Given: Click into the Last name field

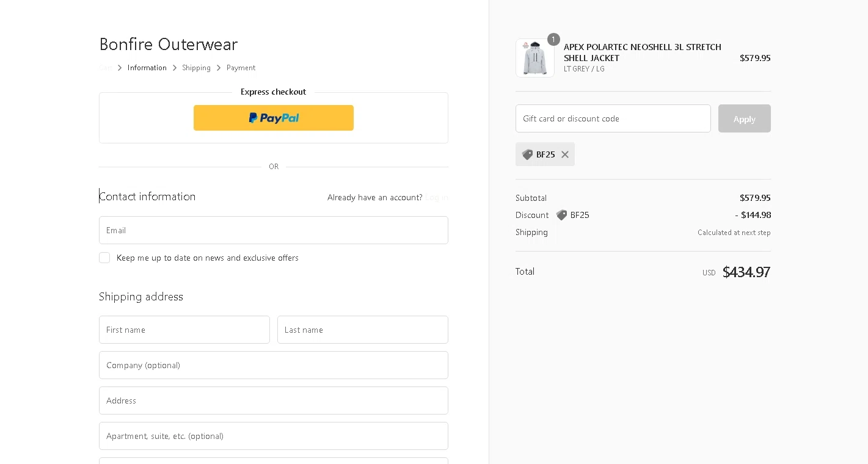Looking at the screenshot, I should [363, 330].
